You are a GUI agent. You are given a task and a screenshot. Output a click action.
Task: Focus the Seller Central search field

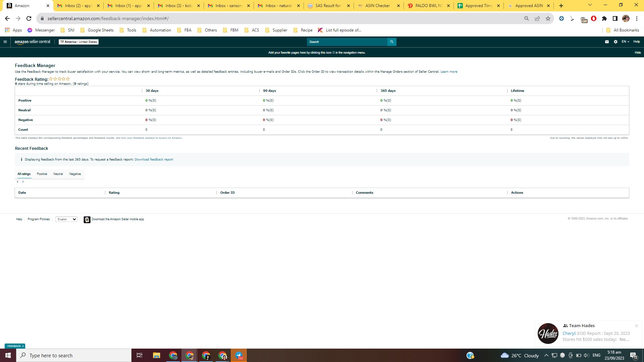pyautogui.click(x=347, y=42)
